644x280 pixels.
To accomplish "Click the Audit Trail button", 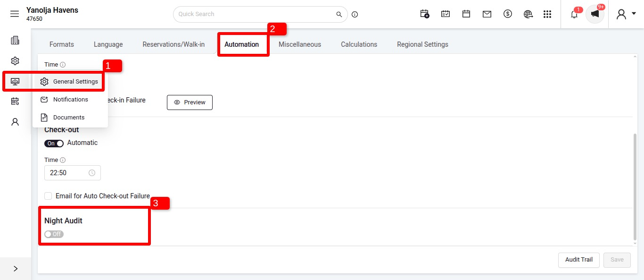I will tap(579, 260).
